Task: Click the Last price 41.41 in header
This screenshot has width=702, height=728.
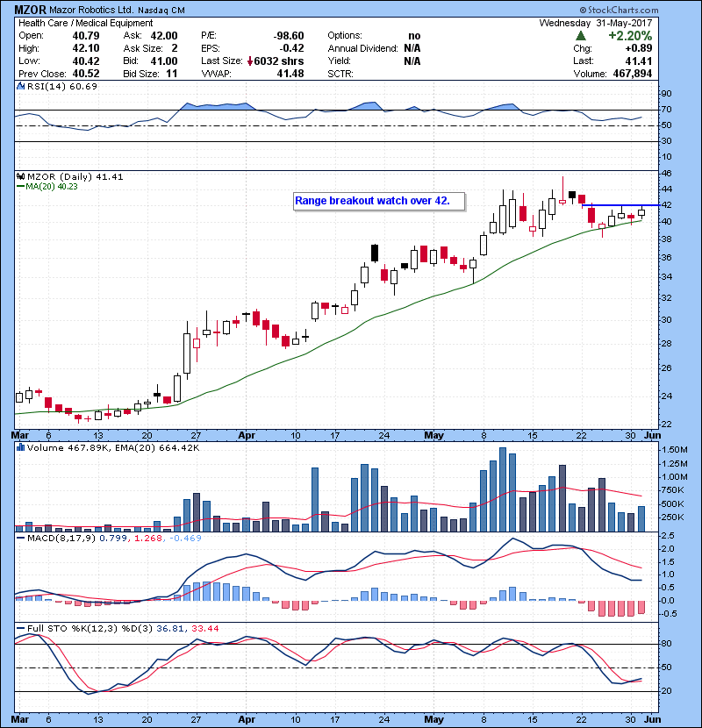Action: (639, 61)
